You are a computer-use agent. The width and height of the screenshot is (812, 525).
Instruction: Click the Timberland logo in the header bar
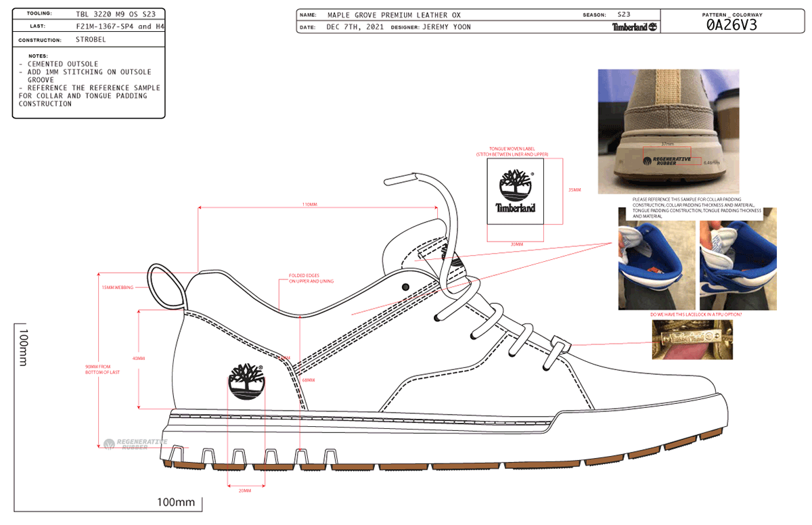[x=634, y=27]
